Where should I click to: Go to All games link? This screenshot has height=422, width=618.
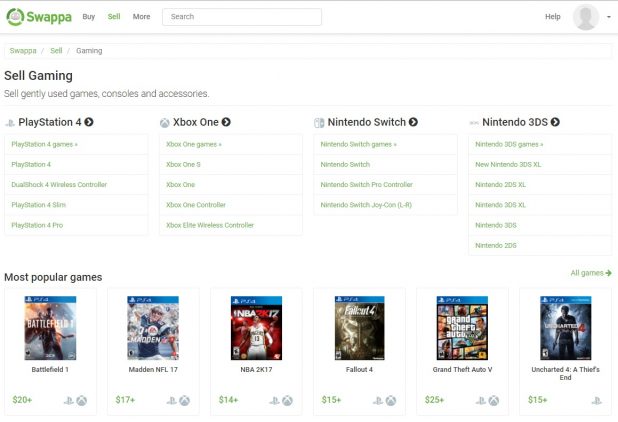pyautogui.click(x=589, y=272)
